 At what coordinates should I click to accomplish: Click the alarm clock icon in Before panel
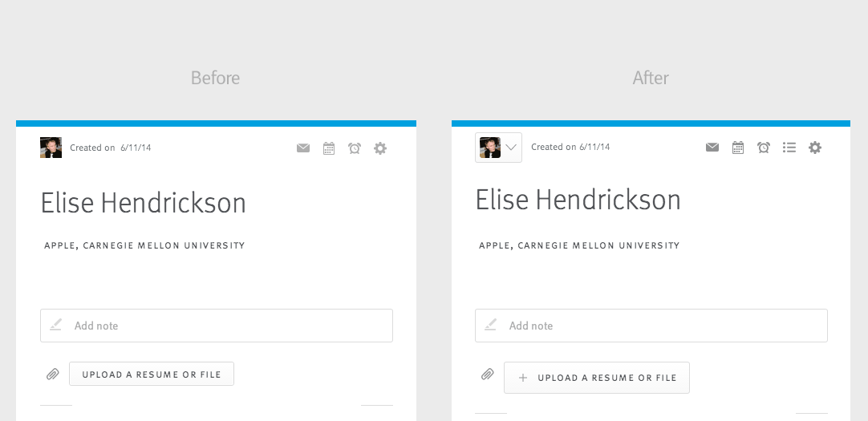(x=355, y=148)
